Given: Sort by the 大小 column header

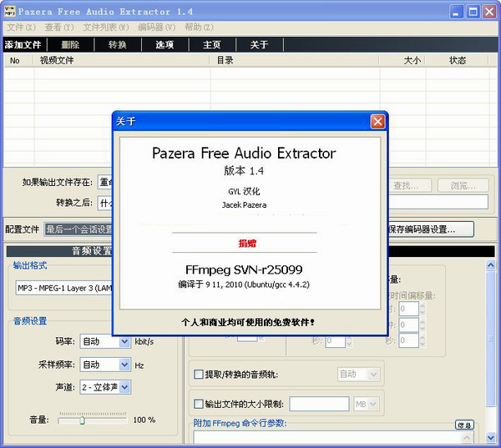Looking at the screenshot, I should 402,60.
